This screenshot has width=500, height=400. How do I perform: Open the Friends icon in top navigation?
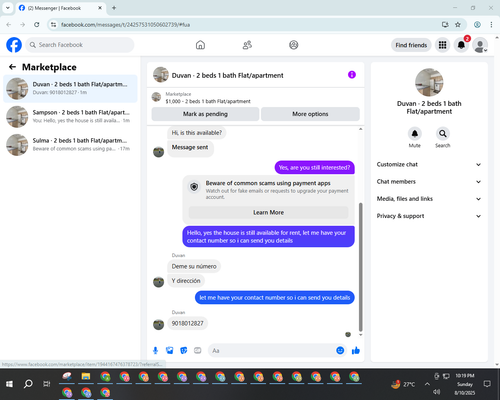click(x=247, y=45)
